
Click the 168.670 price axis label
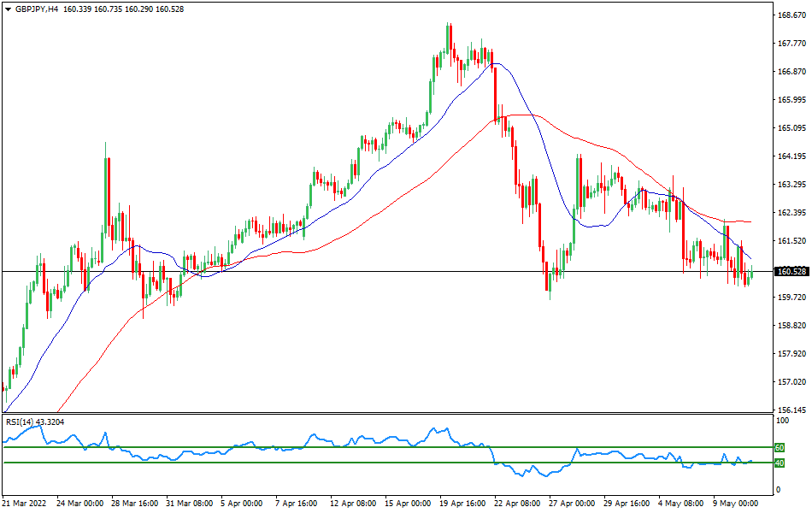[791, 15]
